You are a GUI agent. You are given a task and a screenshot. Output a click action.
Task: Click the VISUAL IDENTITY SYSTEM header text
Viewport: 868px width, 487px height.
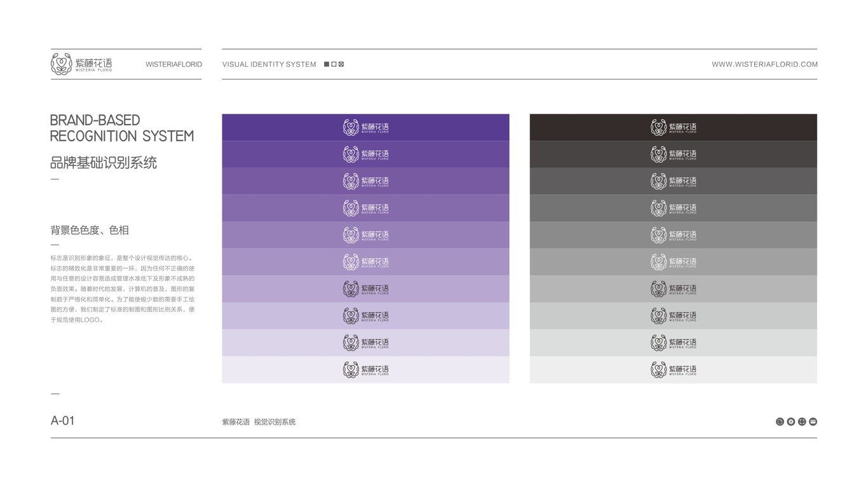pos(269,64)
